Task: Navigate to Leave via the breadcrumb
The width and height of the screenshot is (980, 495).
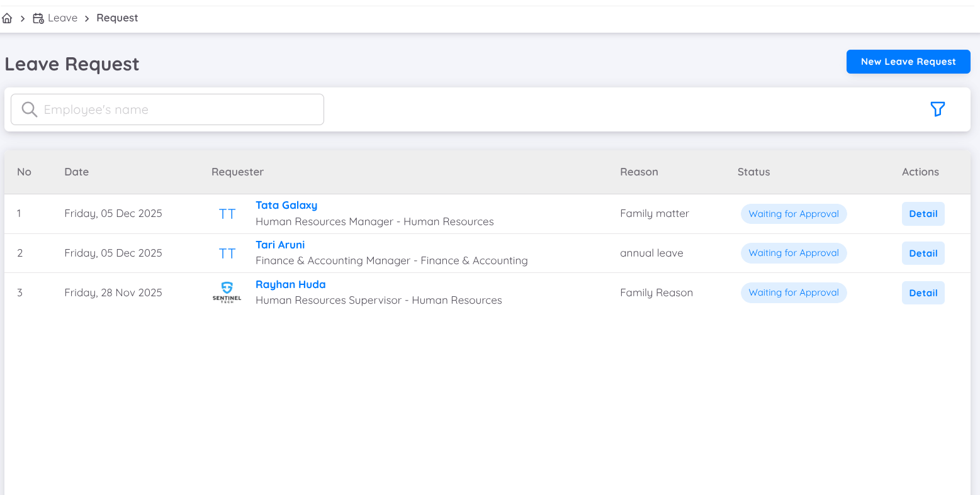Action: click(63, 18)
